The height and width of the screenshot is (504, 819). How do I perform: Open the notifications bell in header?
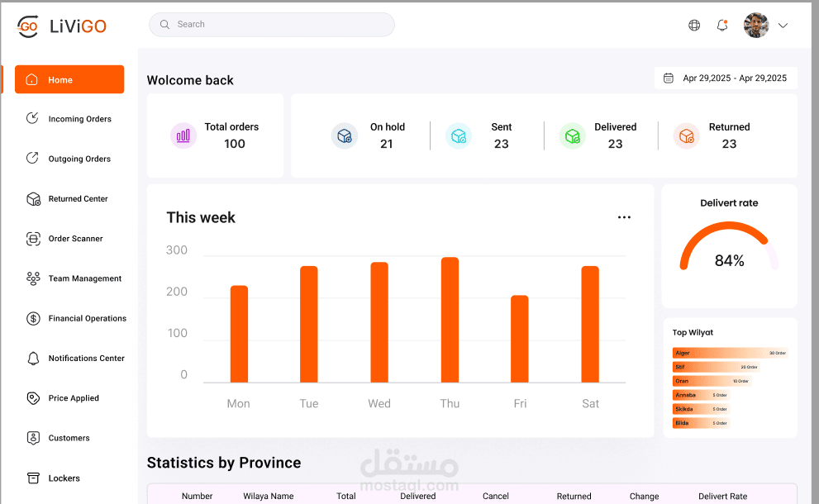(722, 25)
